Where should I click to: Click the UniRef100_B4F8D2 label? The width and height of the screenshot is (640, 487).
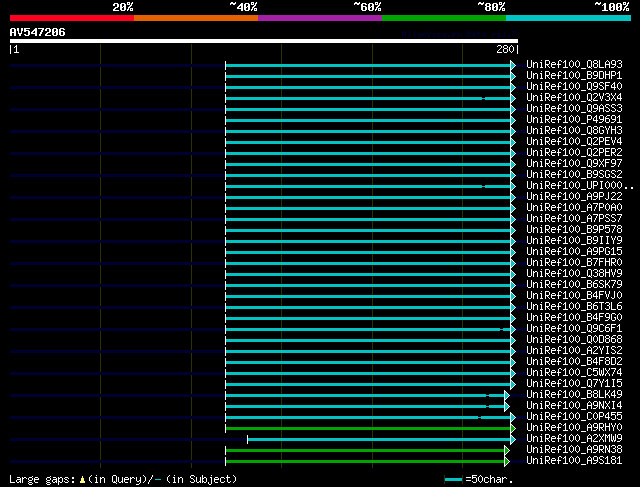pos(574,362)
